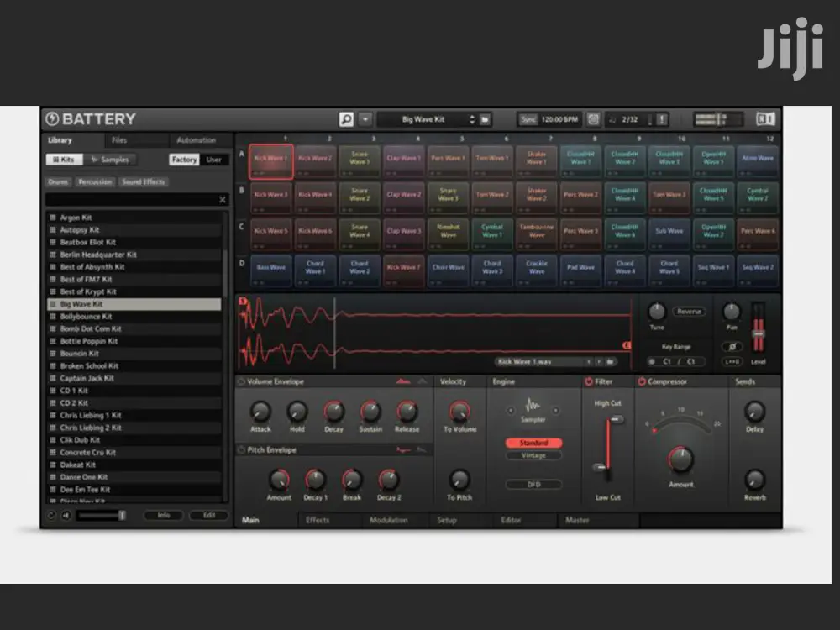Screen dimensions: 840x630
Task: Click the phase invert icon under Pan
Action: click(x=732, y=347)
